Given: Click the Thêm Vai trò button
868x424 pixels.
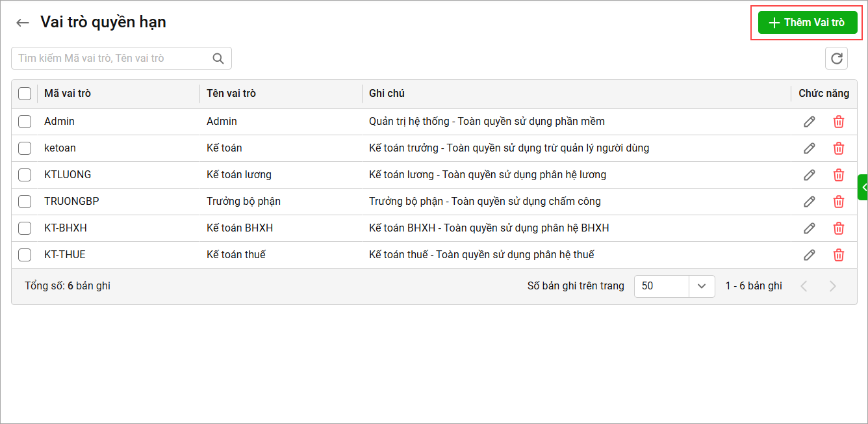Looking at the screenshot, I should pyautogui.click(x=808, y=23).
